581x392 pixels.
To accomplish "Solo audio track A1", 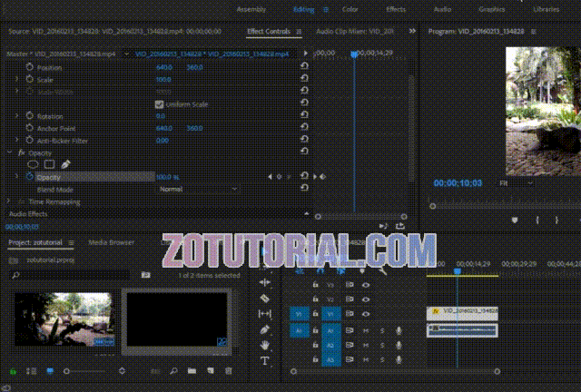I will click(x=382, y=330).
